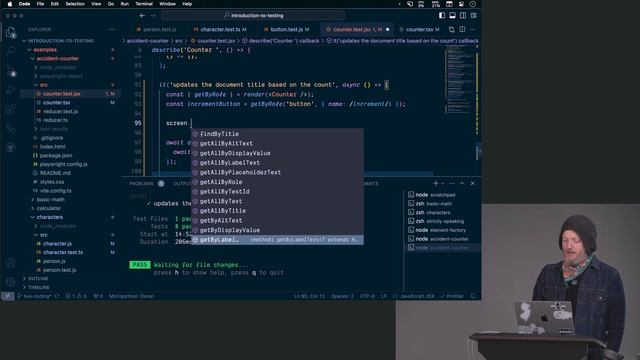Open the notifications bell in the status bar
The image size is (640, 360).
(473, 296)
